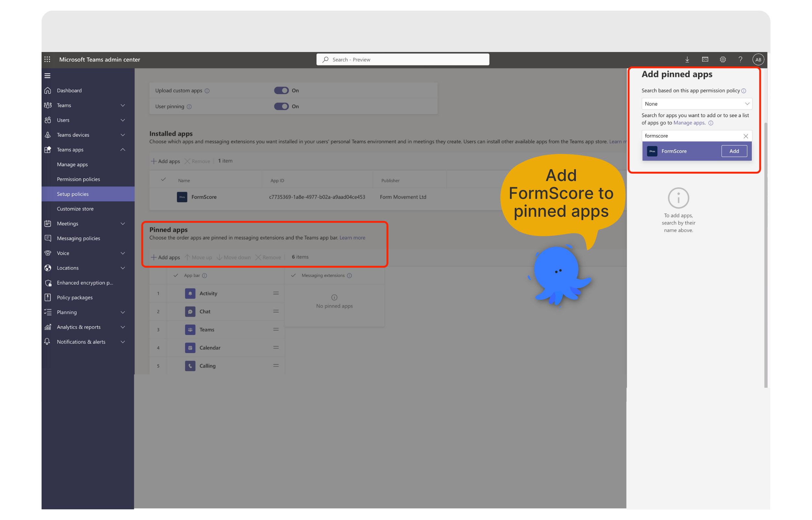The height and width of the screenshot is (520, 812).
Task: Add FormScore with the Add button
Action: click(x=734, y=151)
